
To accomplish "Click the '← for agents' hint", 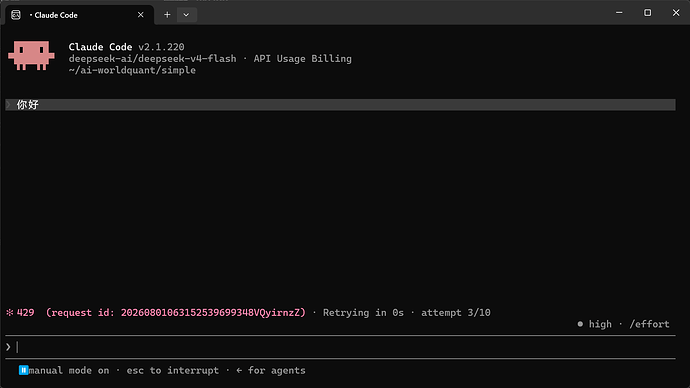I will [x=271, y=370].
